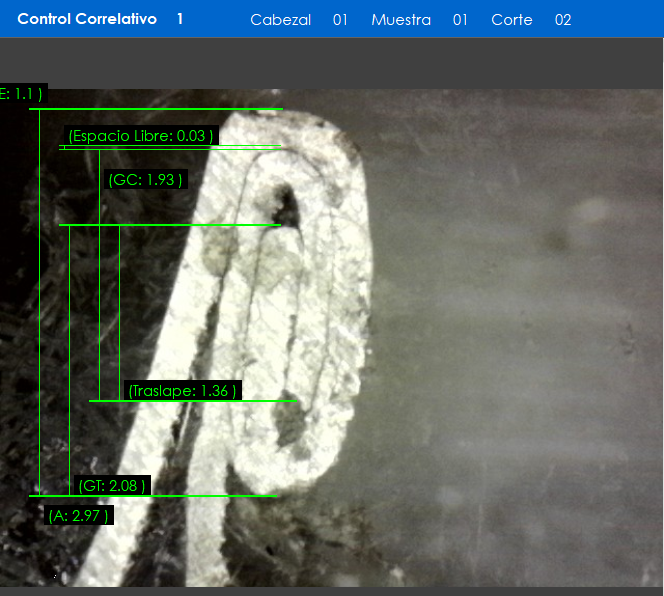
Task: Click the Corte header label
Action: point(511,20)
